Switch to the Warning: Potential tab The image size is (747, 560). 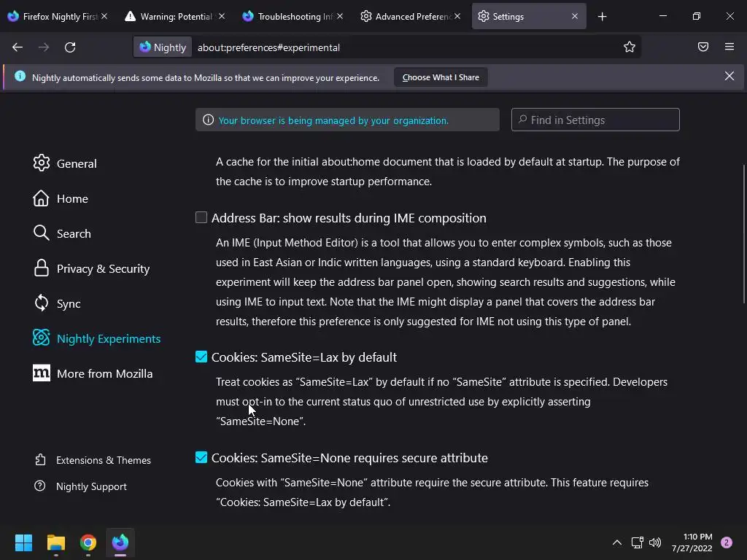[x=174, y=16]
